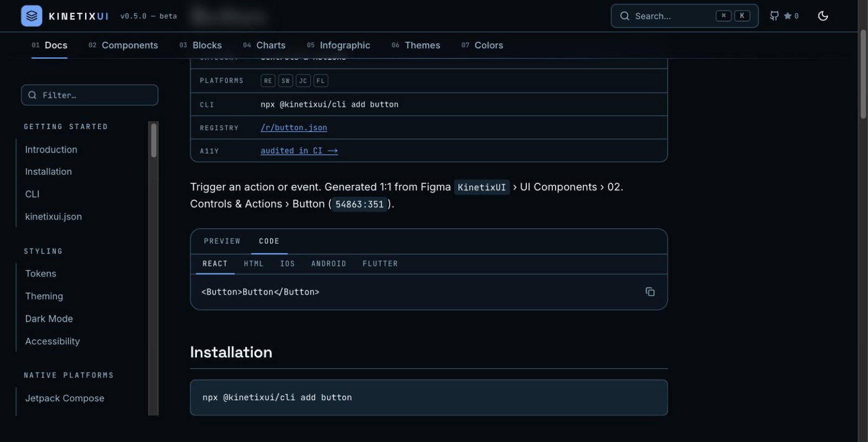The width and height of the screenshot is (868, 442).
Task: Open the Components navigation tab
Action: click(x=123, y=45)
